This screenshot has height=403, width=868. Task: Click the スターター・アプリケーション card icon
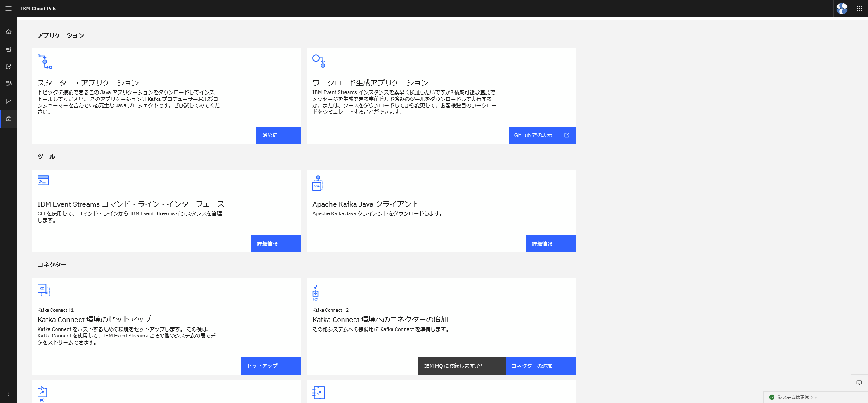pyautogui.click(x=45, y=62)
